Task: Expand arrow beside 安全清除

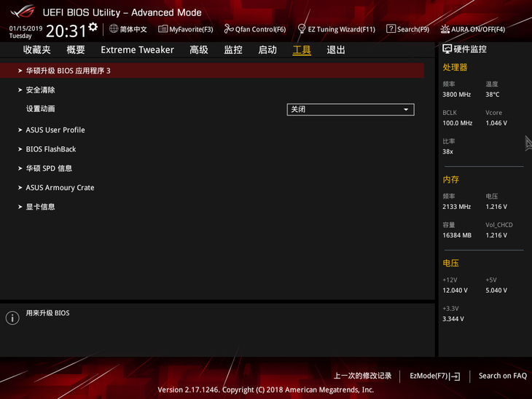Action: 20,90
